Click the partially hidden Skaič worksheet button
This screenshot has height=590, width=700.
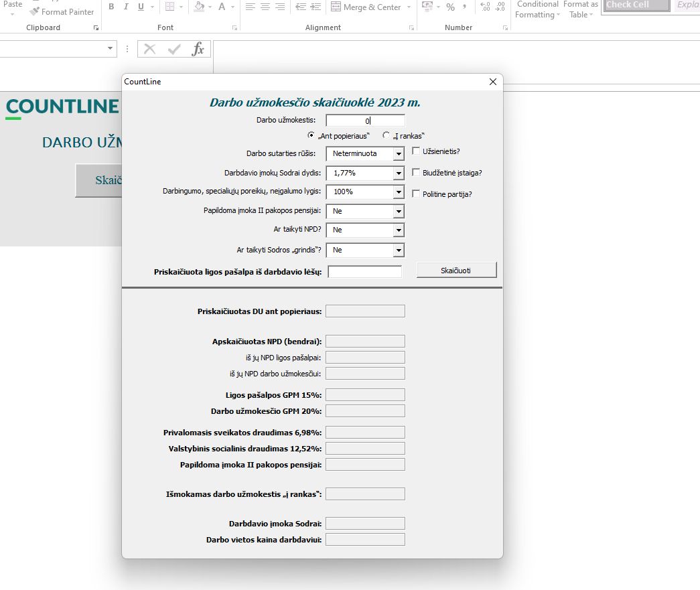[98, 180]
